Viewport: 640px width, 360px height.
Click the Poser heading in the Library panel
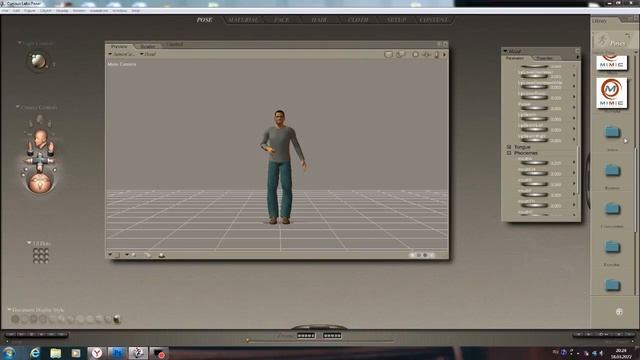pos(617,43)
